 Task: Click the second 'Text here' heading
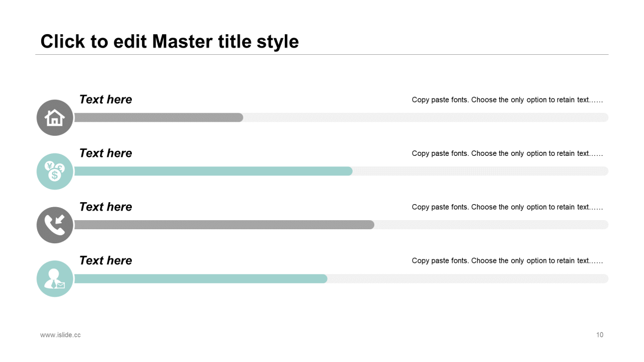pos(106,153)
